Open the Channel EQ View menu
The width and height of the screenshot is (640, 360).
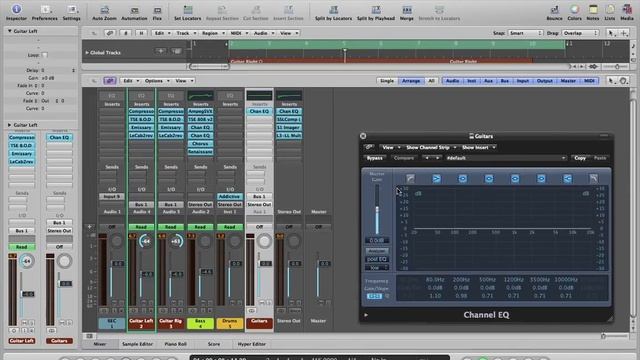[391, 147]
